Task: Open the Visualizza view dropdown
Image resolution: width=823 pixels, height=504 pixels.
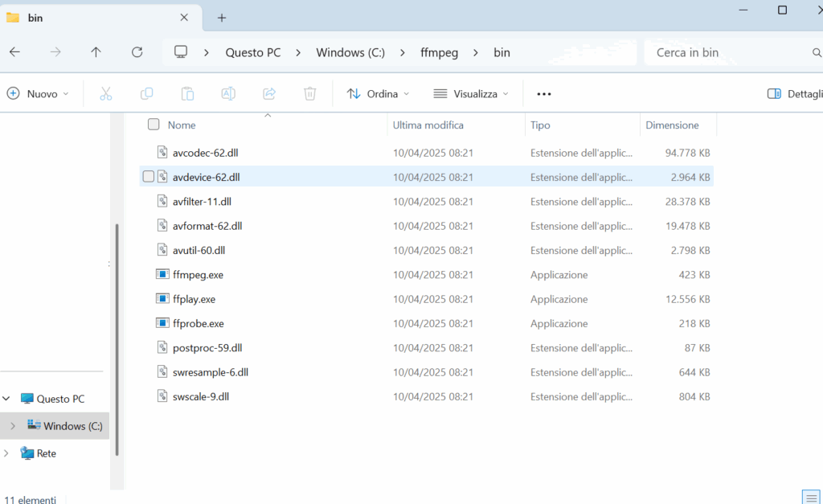Action: [471, 94]
